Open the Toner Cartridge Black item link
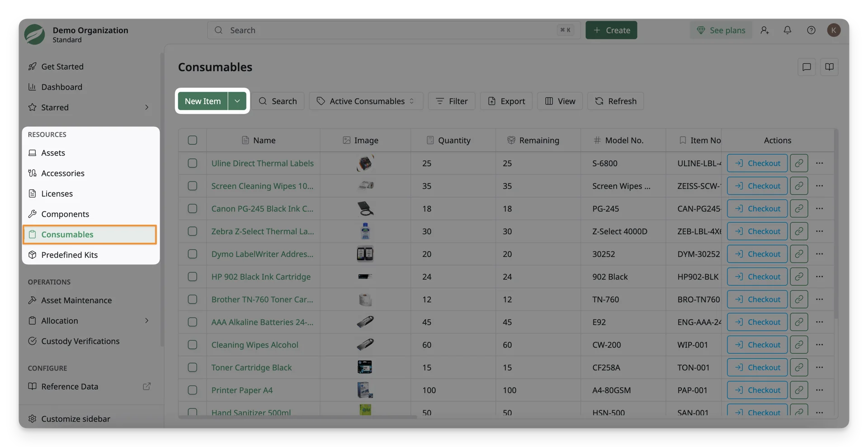Screen dimensions: 868x447 point(251,367)
